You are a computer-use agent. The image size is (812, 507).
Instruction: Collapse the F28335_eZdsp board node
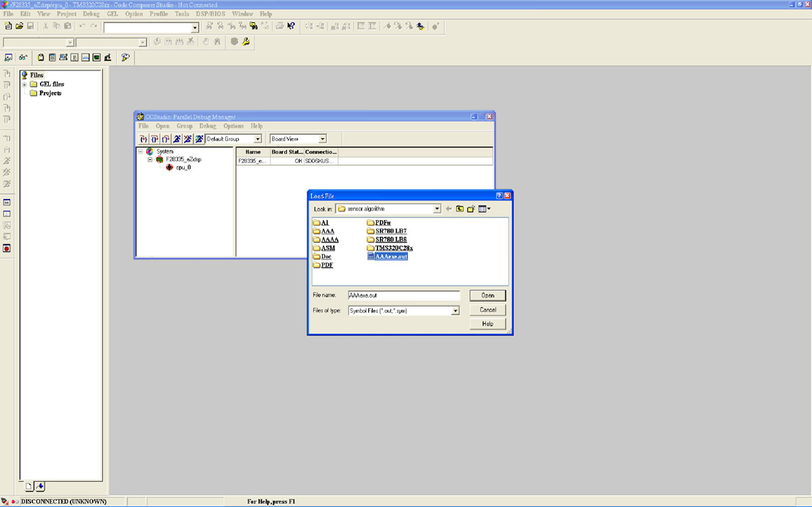[150, 159]
